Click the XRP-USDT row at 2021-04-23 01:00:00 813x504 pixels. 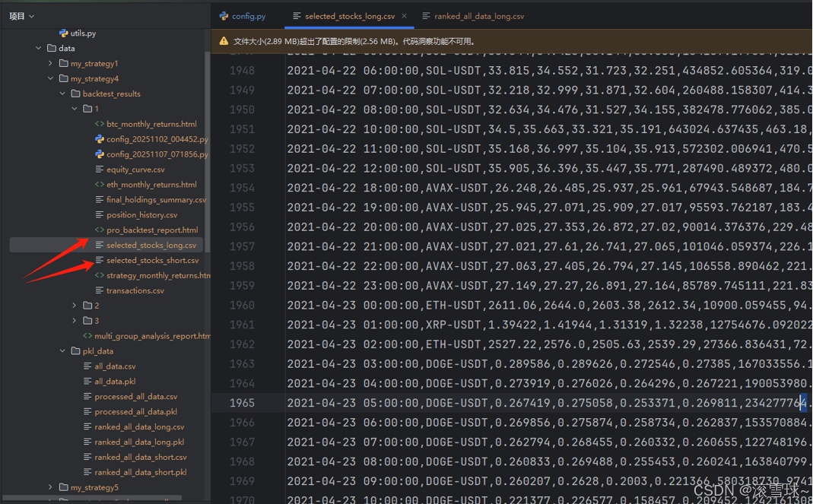pos(550,325)
